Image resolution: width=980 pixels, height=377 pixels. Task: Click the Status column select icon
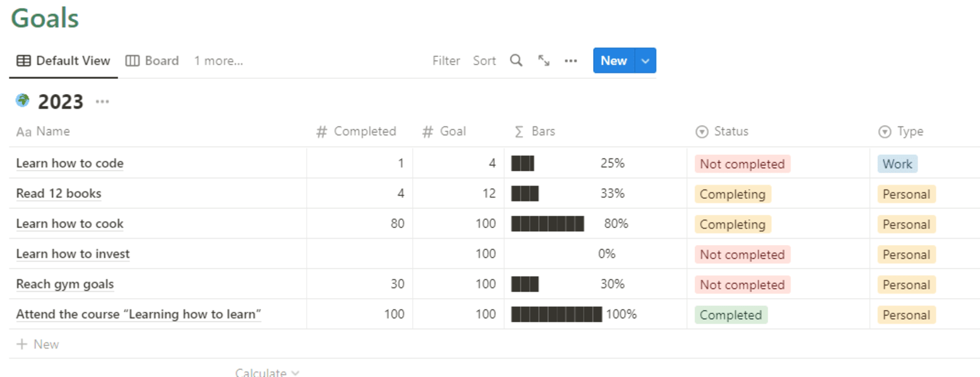[702, 131]
